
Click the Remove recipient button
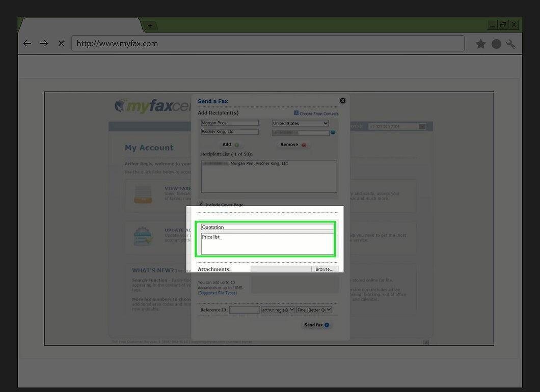293,145
